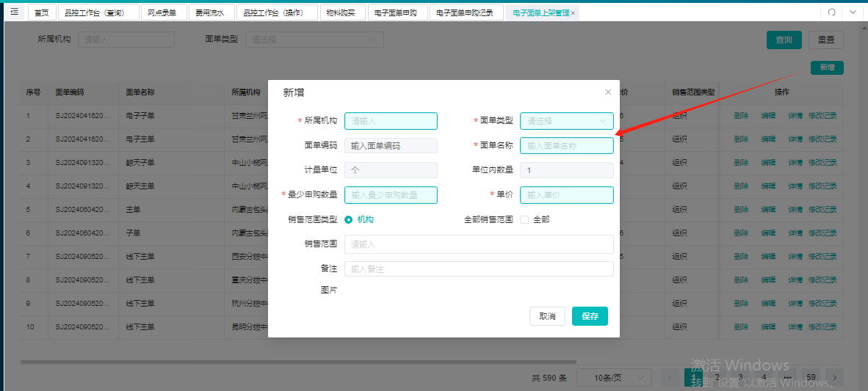Image resolution: width=868 pixels, height=391 pixels.
Task: Expand the tab options chevron
Action: 851,12
